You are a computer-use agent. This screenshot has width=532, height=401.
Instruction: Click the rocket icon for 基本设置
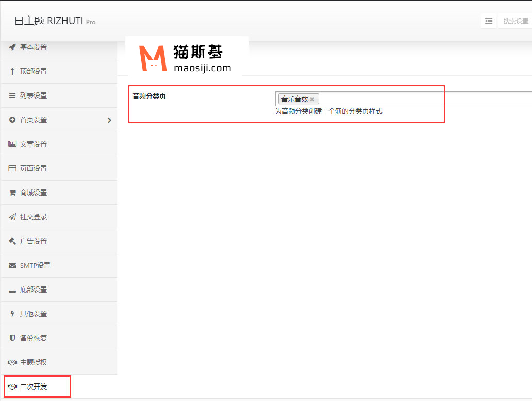[x=12, y=47]
